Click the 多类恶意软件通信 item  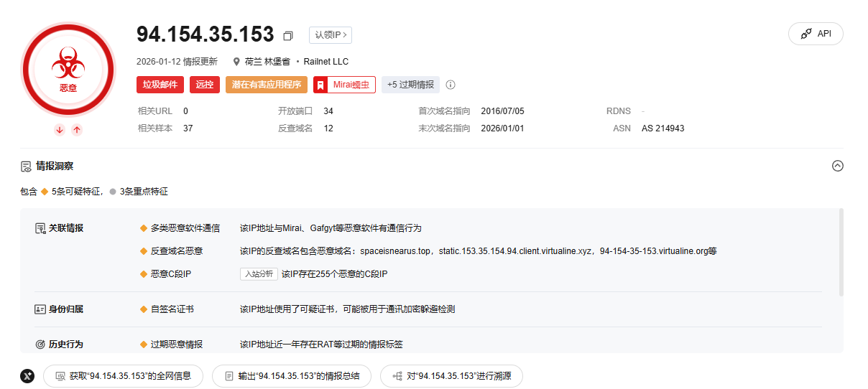[185, 228]
